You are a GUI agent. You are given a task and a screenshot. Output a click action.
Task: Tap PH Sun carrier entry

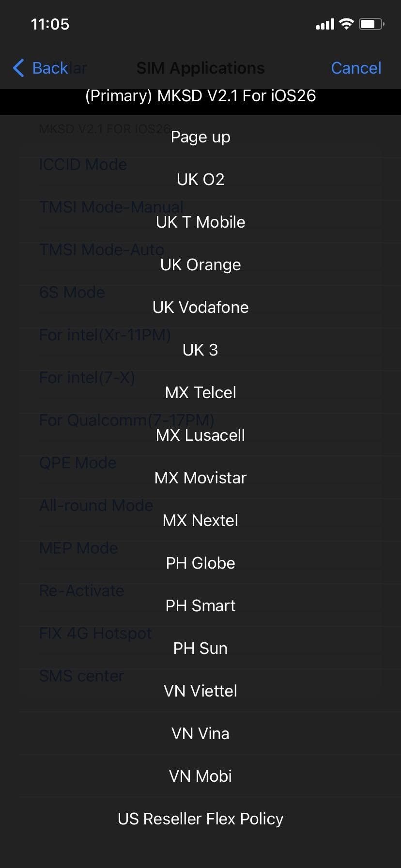click(x=200, y=649)
